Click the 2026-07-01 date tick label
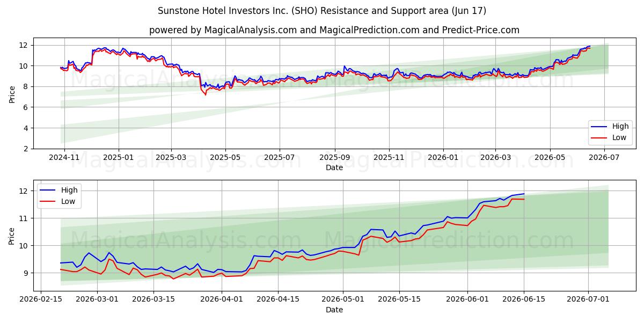 pos(588,300)
